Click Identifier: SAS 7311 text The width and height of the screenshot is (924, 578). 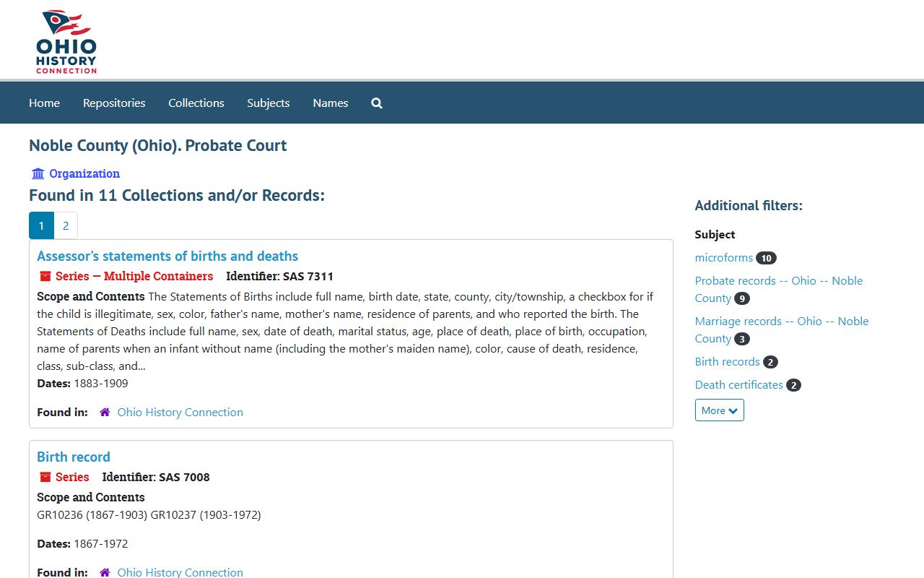coord(280,276)
